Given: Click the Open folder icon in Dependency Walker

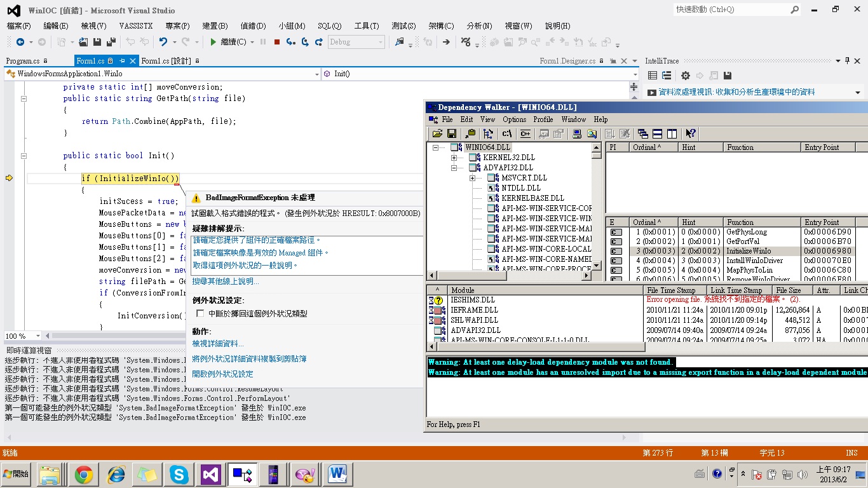Looking at the screenshot, I should click(437, 133).
